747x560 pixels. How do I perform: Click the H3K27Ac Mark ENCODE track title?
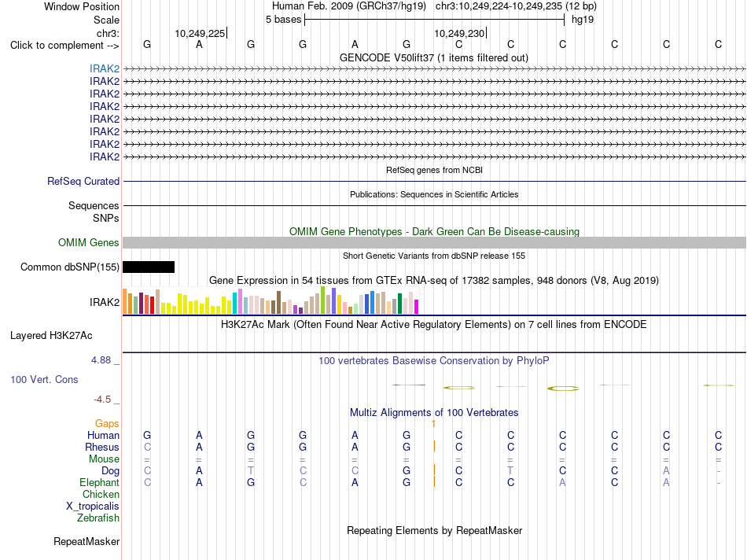pos(434,324)
